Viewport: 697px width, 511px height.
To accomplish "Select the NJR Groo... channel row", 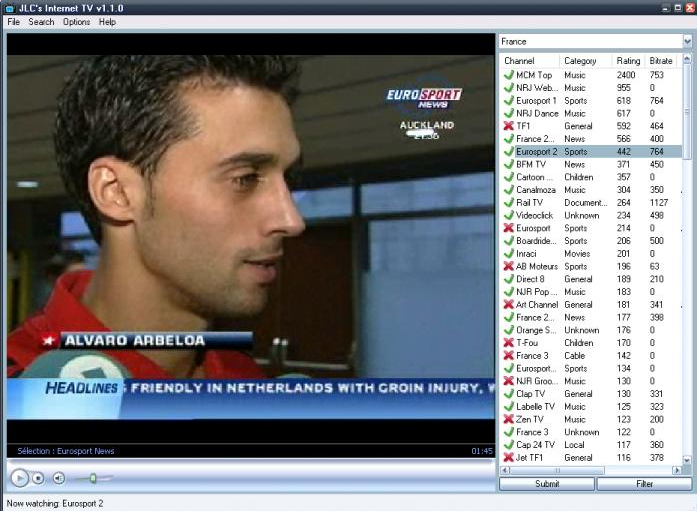I will pos(591,381).
